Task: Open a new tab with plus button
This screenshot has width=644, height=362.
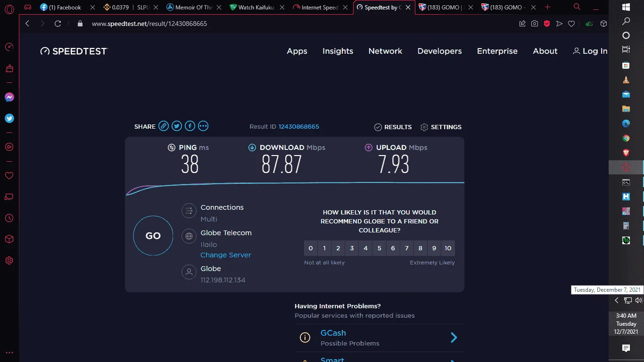Action: [547, 7]
